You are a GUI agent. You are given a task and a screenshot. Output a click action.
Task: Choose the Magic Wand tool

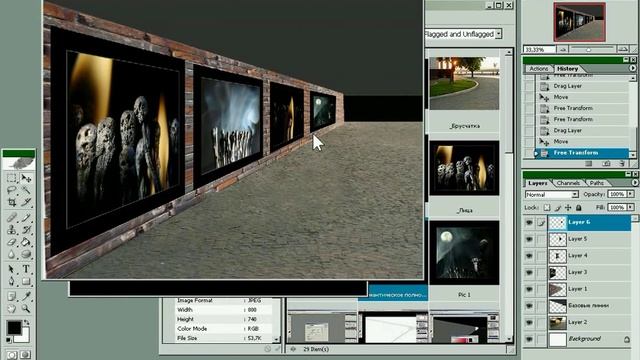[26, 190]
